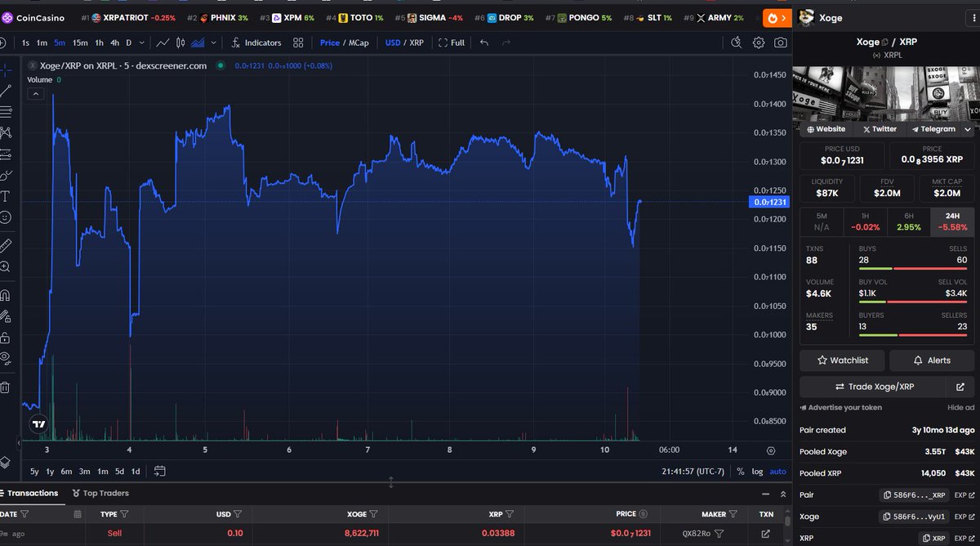Open the object tree layers icon

pyautogui.click(x=6, y=463)
